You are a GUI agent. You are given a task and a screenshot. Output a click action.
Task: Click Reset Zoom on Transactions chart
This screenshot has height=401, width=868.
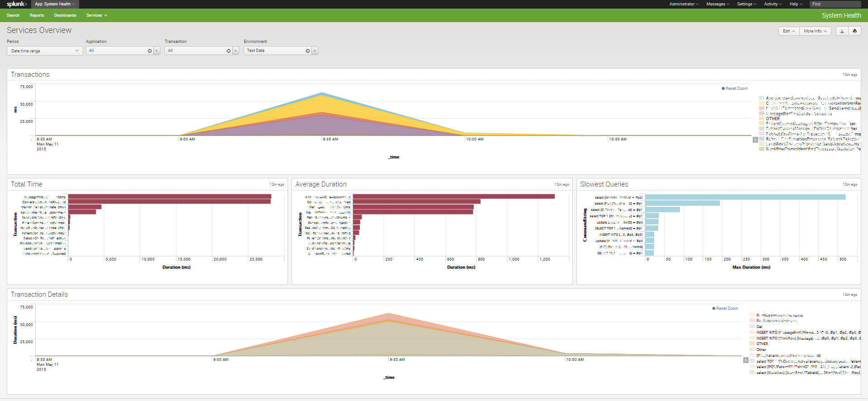736,89
